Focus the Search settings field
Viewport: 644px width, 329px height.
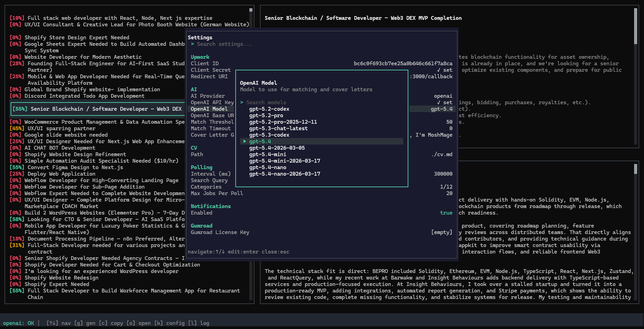(x=224, y=44)
